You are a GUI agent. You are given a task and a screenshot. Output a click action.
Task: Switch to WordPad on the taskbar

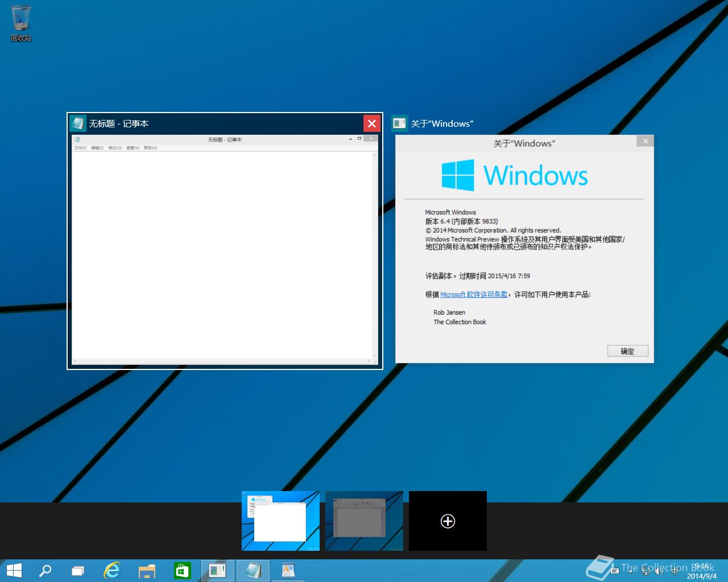tap(288, 571)
